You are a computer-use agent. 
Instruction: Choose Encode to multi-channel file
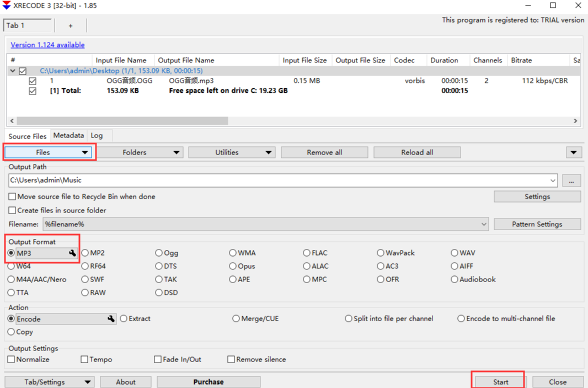coord(461,318)
